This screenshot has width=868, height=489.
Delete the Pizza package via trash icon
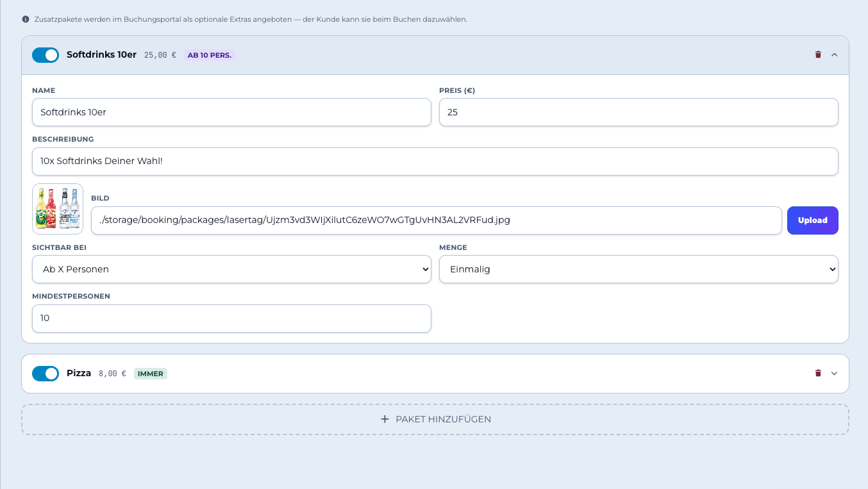tap(818, 373)
